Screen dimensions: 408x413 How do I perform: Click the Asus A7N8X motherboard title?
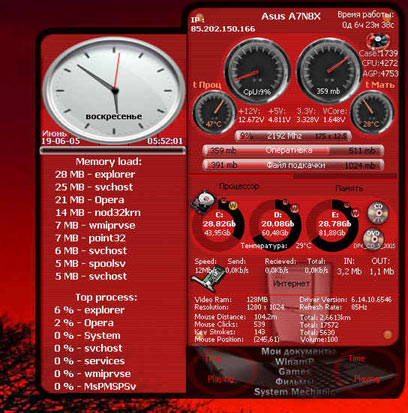[291, 16]
